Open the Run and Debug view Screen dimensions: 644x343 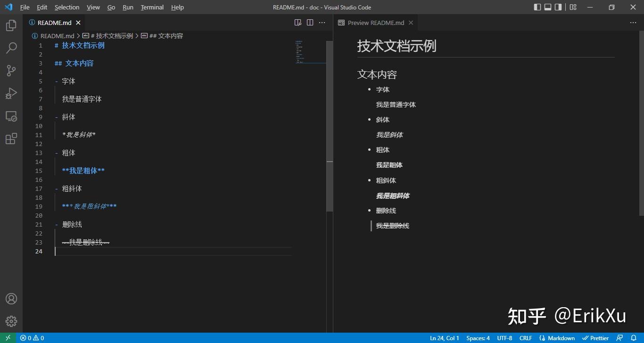click(11, 93)
